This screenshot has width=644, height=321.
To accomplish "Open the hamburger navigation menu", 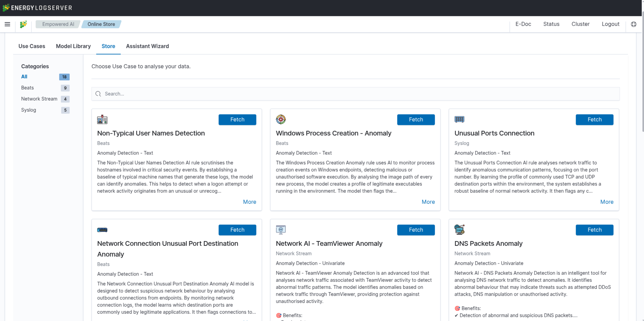I will pos(7,24).
